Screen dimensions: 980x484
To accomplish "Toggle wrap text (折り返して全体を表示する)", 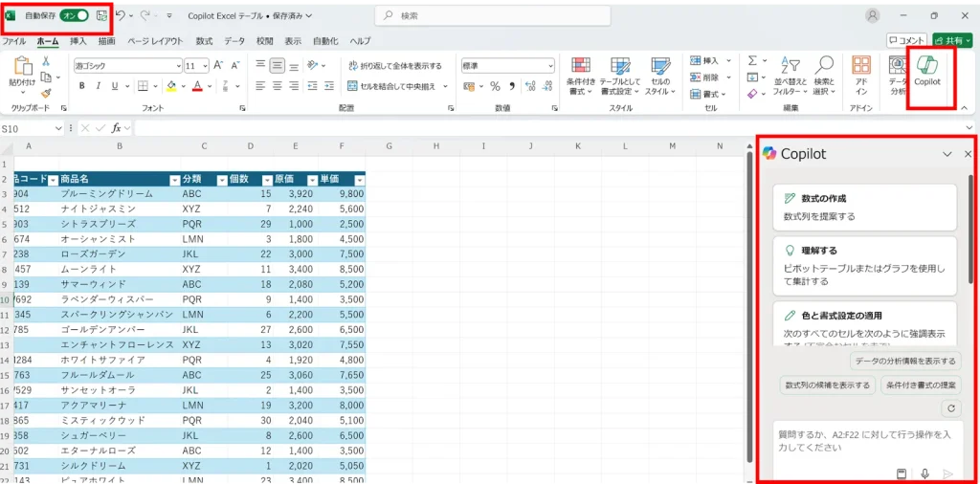I will coord(393,66).
